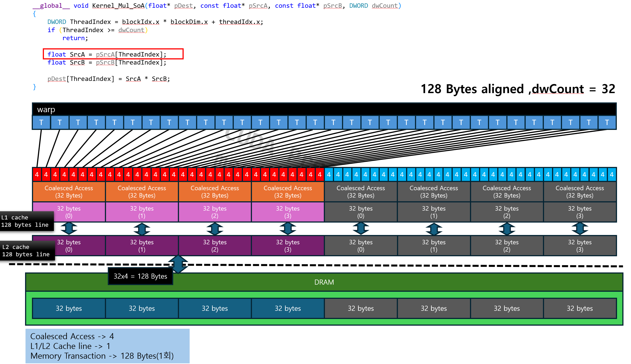Click the pink "32 bytes (0)" L1 block
This screenshot has width=631, height=364.
click(x=69, y=212)
